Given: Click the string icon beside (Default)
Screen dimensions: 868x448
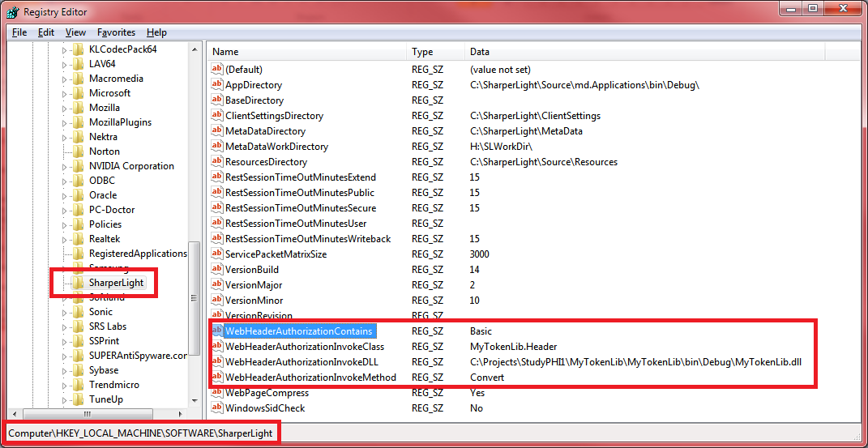Looking at the screenshot, I should click(216, 70).
